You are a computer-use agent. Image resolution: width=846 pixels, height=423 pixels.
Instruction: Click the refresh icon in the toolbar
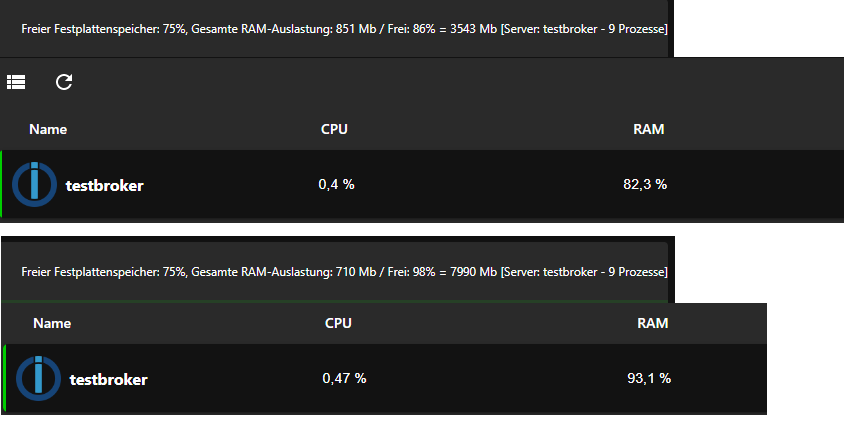[64, 82]
